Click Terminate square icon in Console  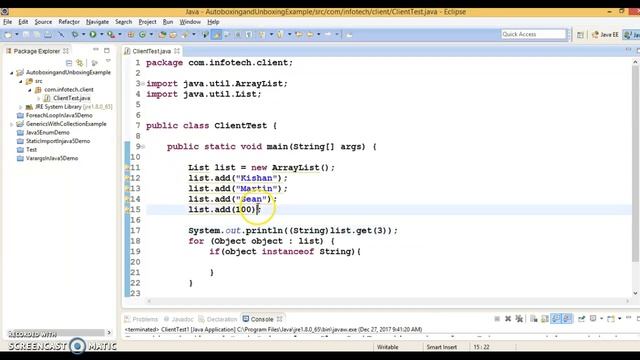497,319
